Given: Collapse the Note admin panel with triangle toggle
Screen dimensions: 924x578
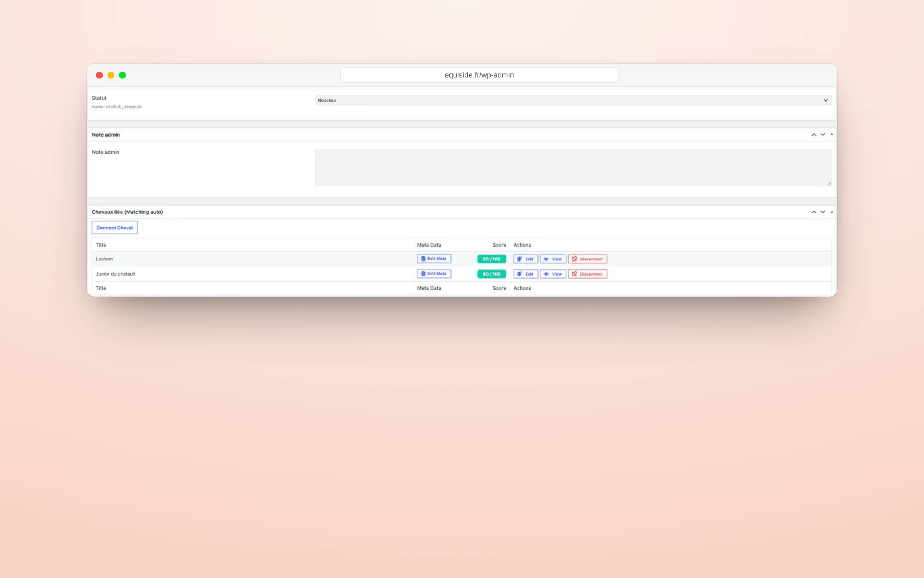Looking at the screenshot, I should pos(832,134).
